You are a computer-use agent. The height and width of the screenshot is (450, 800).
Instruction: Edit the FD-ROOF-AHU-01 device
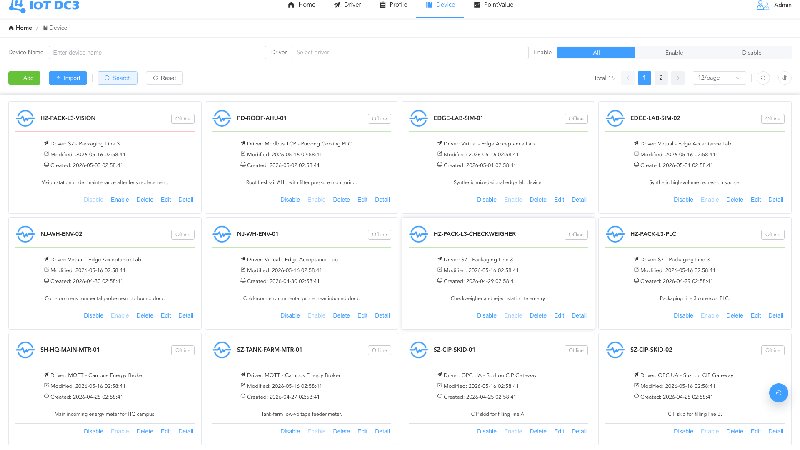362,199
